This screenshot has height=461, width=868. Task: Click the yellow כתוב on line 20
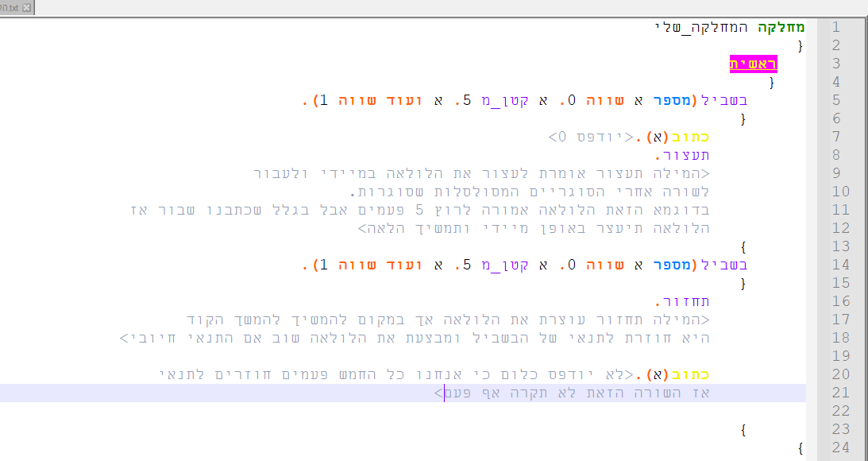point(690,374)
